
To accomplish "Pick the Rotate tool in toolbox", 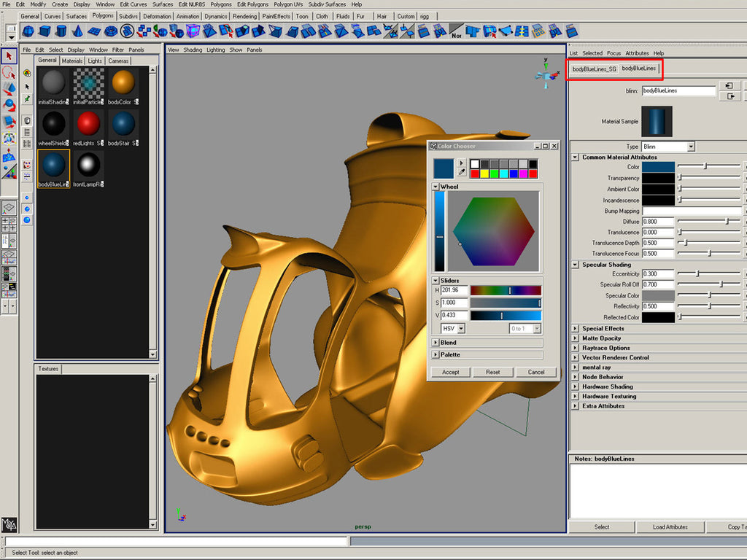I will (9, 105).
